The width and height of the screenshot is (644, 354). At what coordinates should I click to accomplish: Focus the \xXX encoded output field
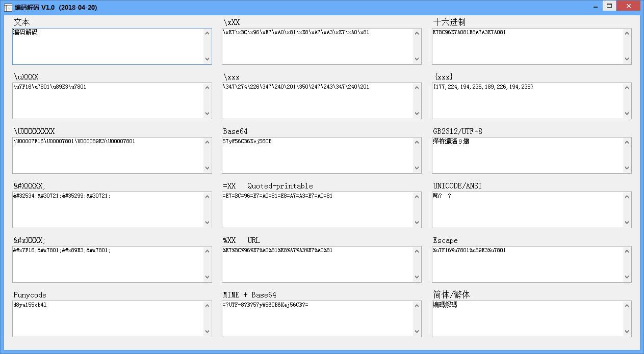coord(317,46)
